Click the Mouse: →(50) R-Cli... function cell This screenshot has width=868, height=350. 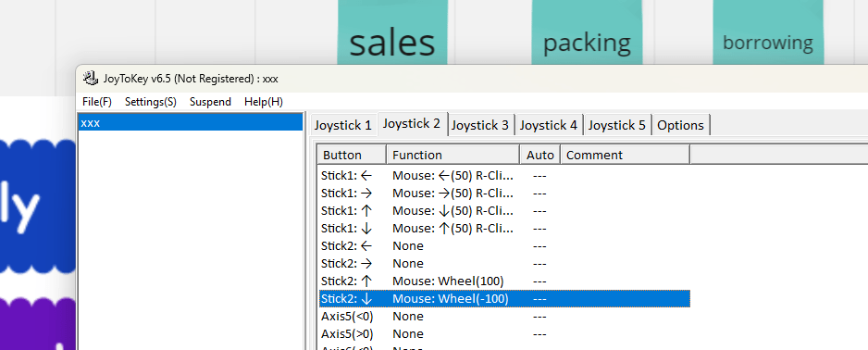tap(453, 194)
